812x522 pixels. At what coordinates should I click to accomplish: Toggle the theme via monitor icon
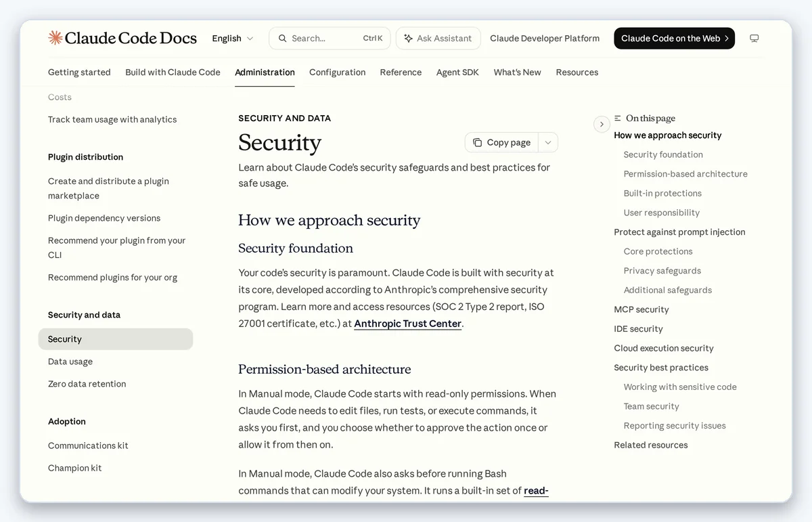point(754,39)
